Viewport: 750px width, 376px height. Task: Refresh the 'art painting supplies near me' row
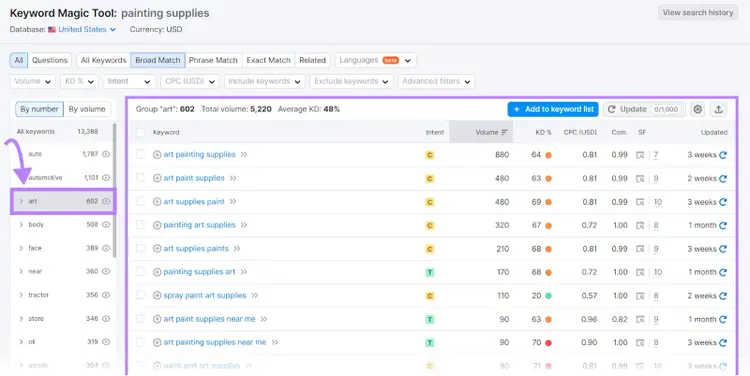(x=723, y=343)
